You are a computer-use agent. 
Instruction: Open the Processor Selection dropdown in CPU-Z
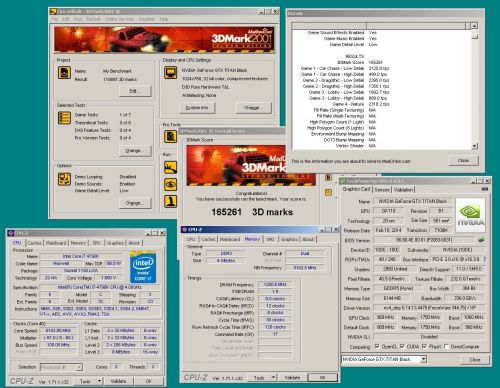(x=79, y=367)
